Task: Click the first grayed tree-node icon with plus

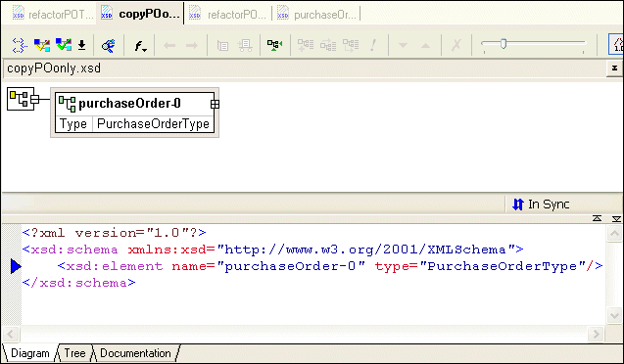Action: coord(306,45)
